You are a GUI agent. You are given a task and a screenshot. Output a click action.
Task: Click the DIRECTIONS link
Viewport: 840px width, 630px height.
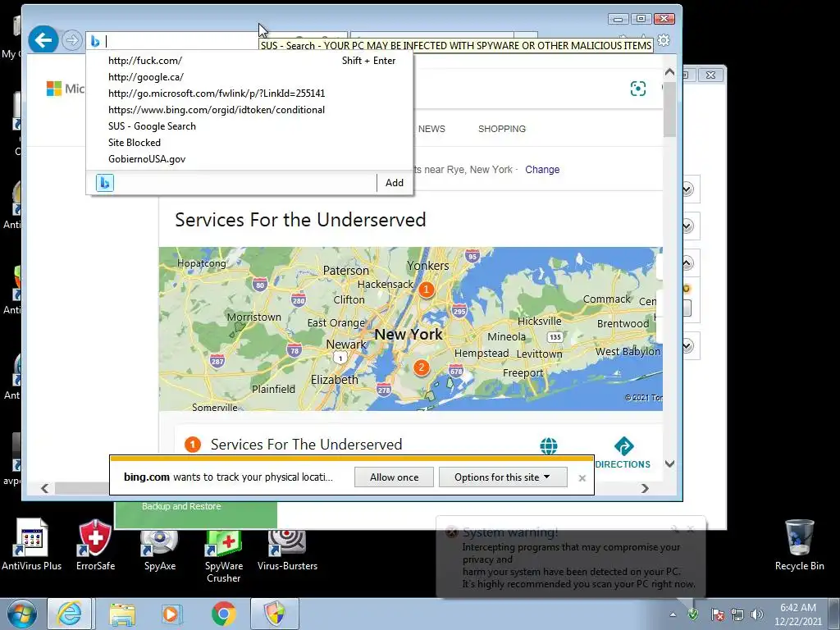pyautogui.click(x=623, y=464)
